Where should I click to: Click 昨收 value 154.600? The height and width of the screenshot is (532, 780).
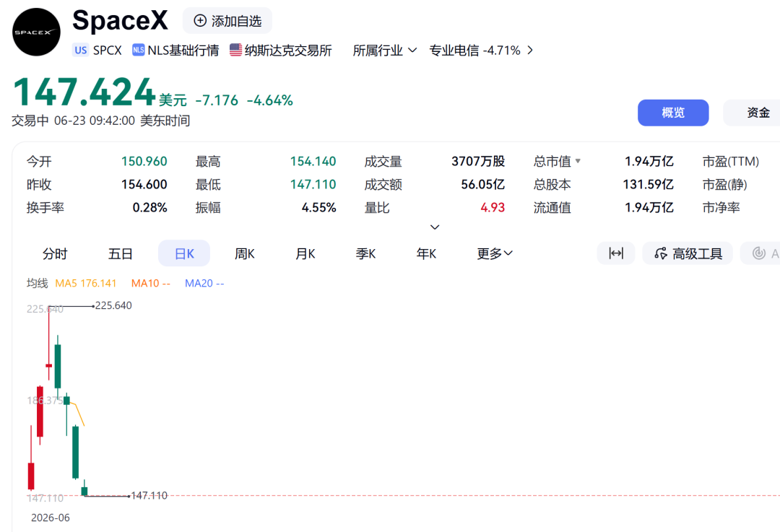pos(144,185)
